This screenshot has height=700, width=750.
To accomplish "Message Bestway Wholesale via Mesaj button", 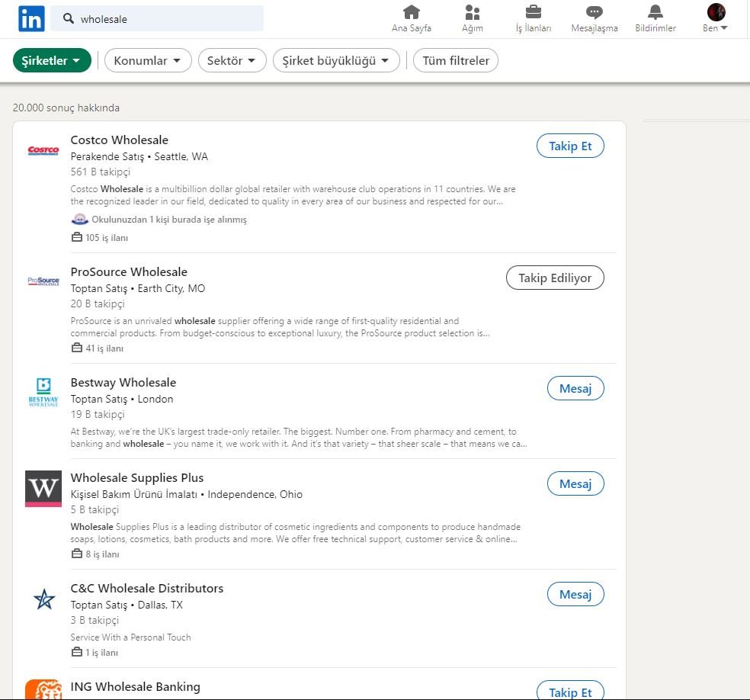I will [575, 389].
